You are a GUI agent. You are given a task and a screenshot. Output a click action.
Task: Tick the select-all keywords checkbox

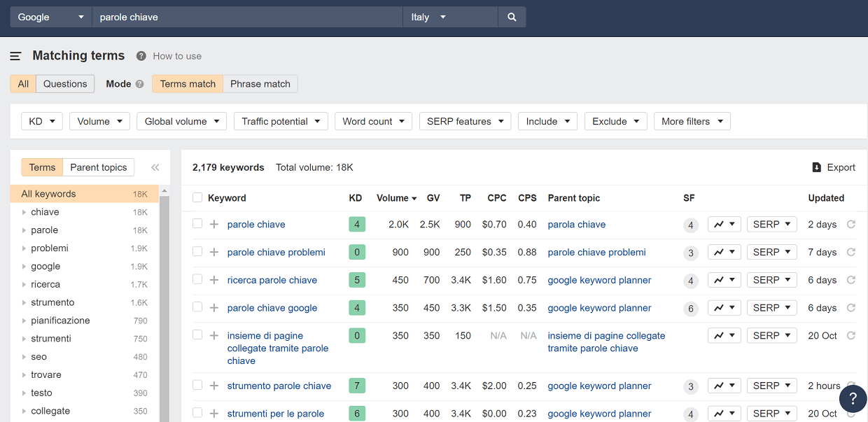197,198
